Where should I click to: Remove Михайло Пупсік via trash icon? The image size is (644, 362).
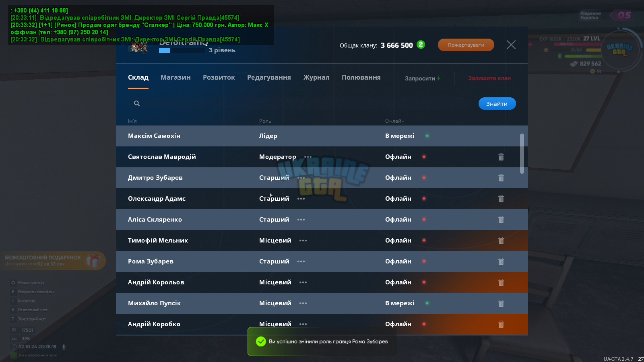(501, 303)
